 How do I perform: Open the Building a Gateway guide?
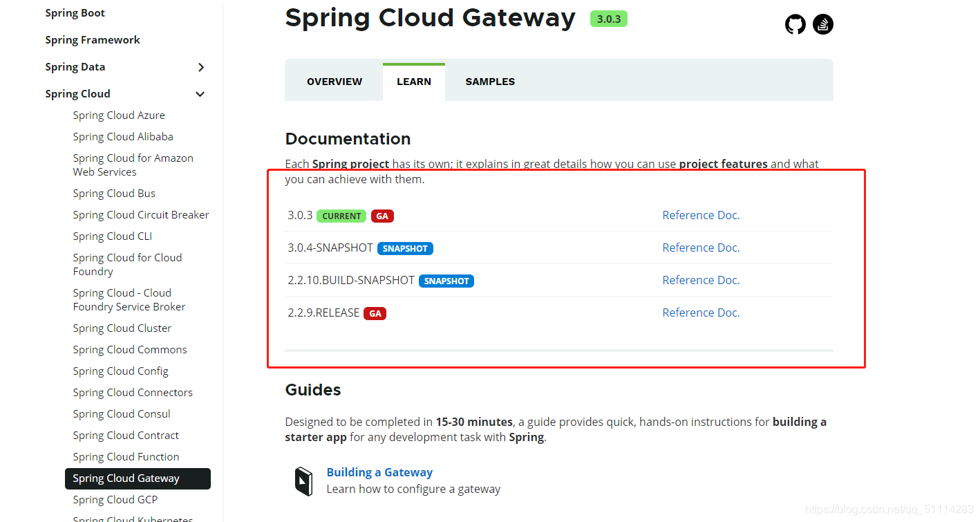pyautogui.click(x=379, y=472)
